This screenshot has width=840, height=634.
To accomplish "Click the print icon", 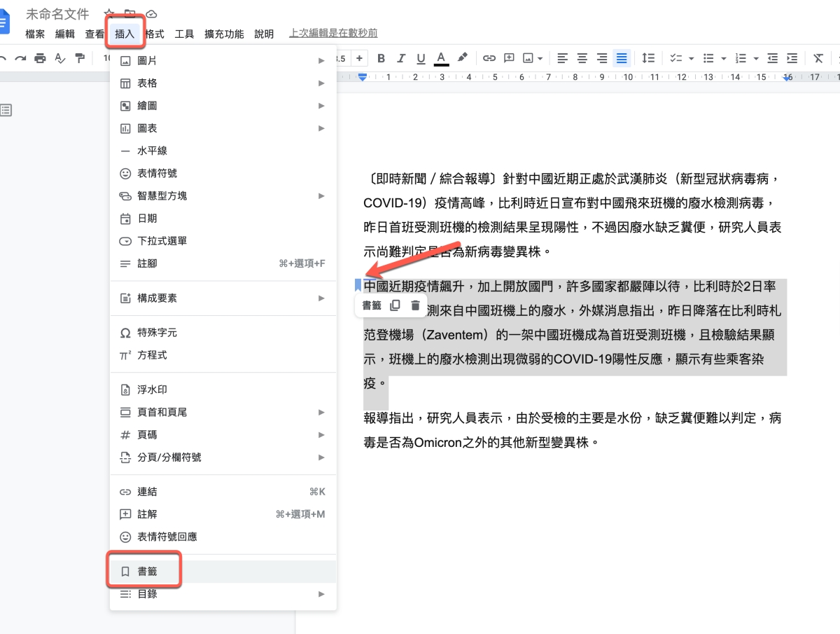I will click(41, 58).
